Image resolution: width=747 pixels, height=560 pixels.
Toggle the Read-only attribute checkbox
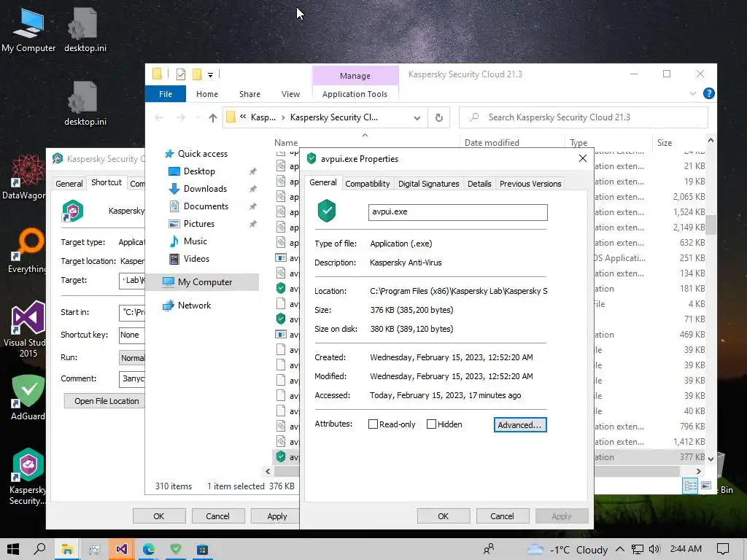click(373, 424)
